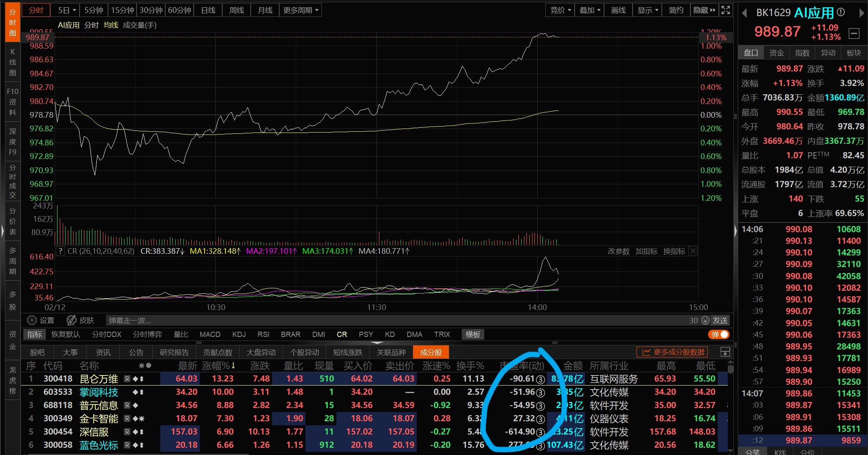Expand the 更多周期 dropdown
868x455 pixels.
tap(301, 10)
